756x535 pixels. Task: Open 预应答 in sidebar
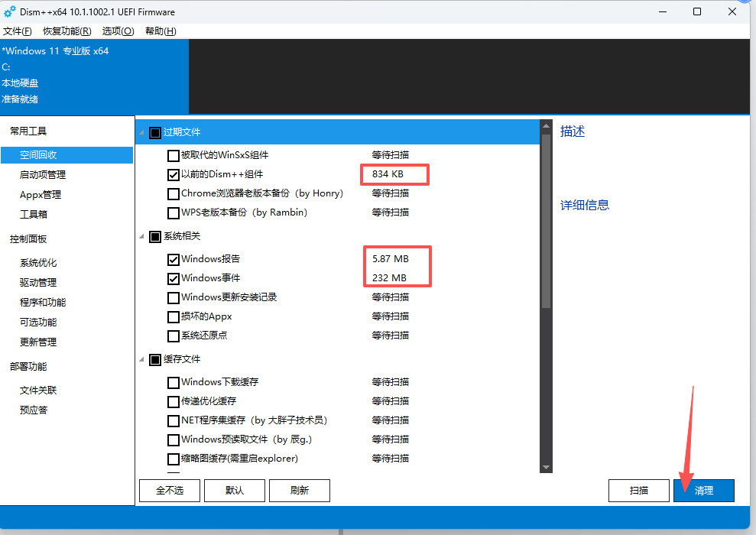click(34, 410)
